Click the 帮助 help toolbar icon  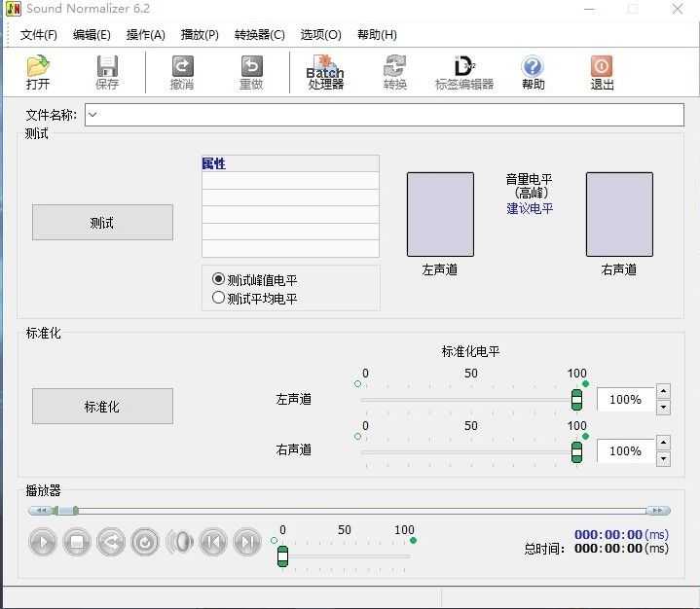tap(534, 72)
